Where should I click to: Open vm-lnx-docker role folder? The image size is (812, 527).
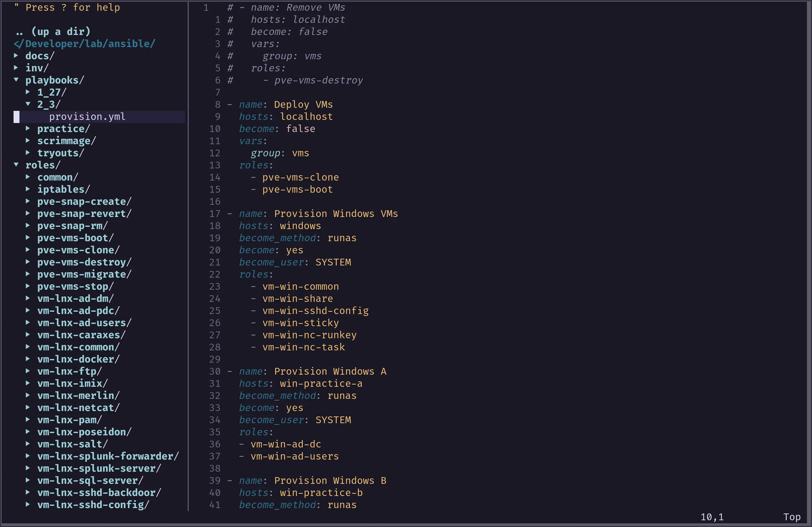pos(78,359)
